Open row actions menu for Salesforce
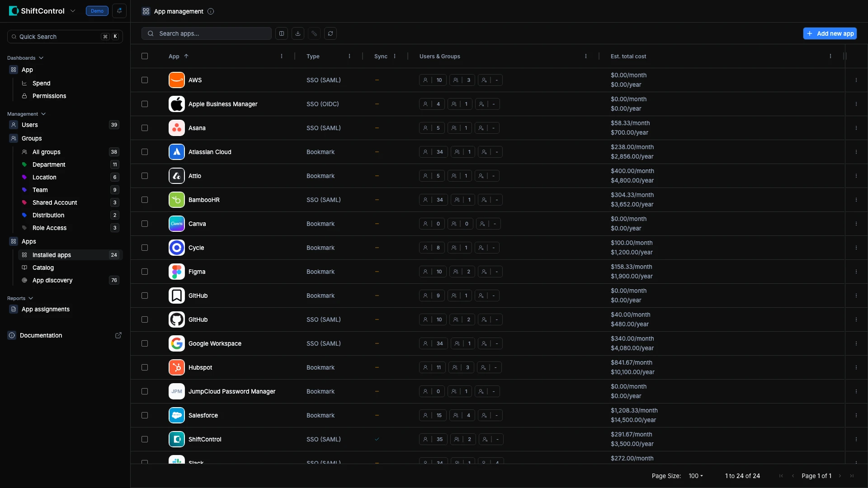868x488 pixels. coord(856,415)
